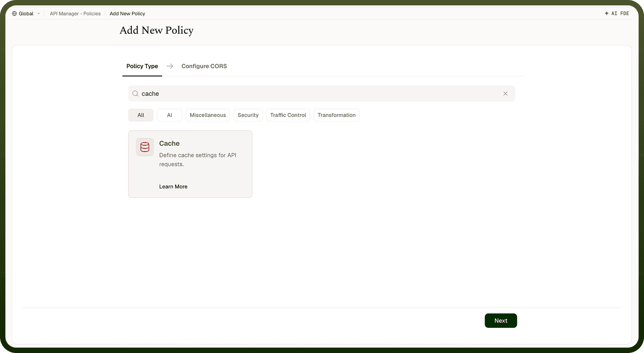
Task: Clear the cache search text
Action: click(x=505, y=94)
